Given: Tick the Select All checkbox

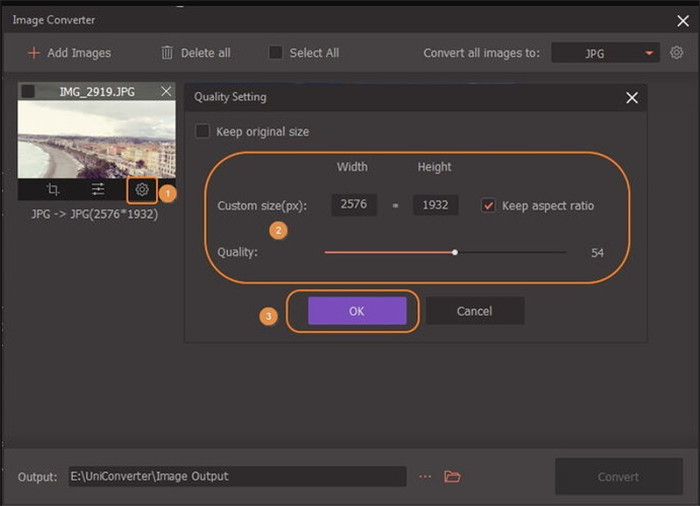Looking at the screenshot, I should (x=276, y=52).
